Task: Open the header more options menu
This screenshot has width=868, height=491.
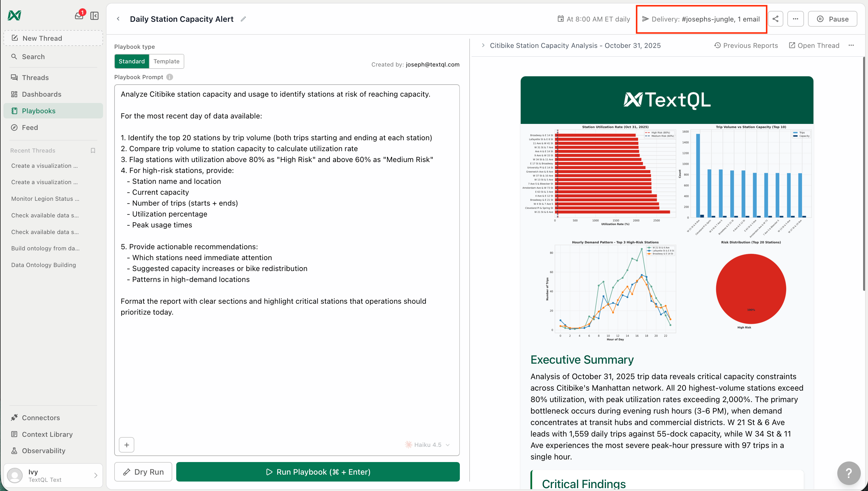Action: [x=795, y=19]
